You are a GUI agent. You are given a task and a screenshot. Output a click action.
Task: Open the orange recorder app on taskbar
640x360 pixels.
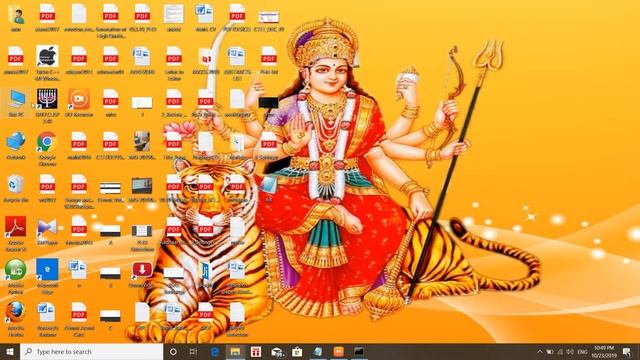tap(338, 352)
